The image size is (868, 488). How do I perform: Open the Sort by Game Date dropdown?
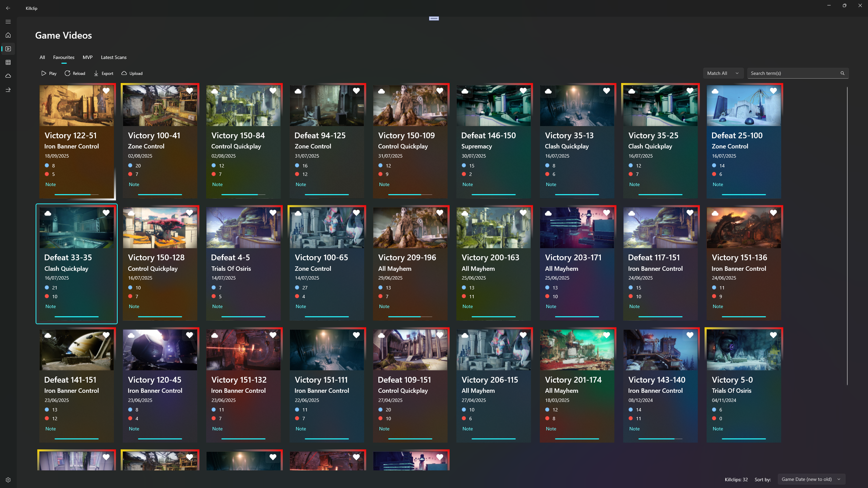(810, 479)
